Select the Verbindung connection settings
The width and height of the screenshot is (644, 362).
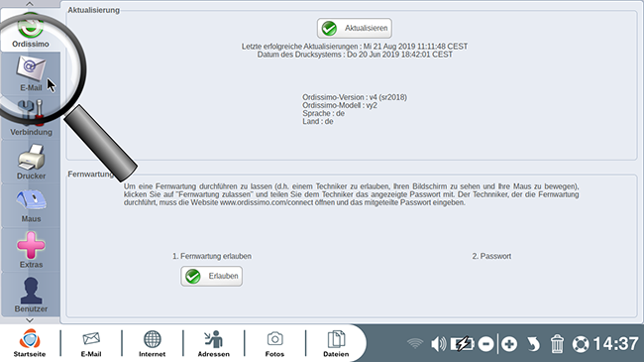pos(31,118)
